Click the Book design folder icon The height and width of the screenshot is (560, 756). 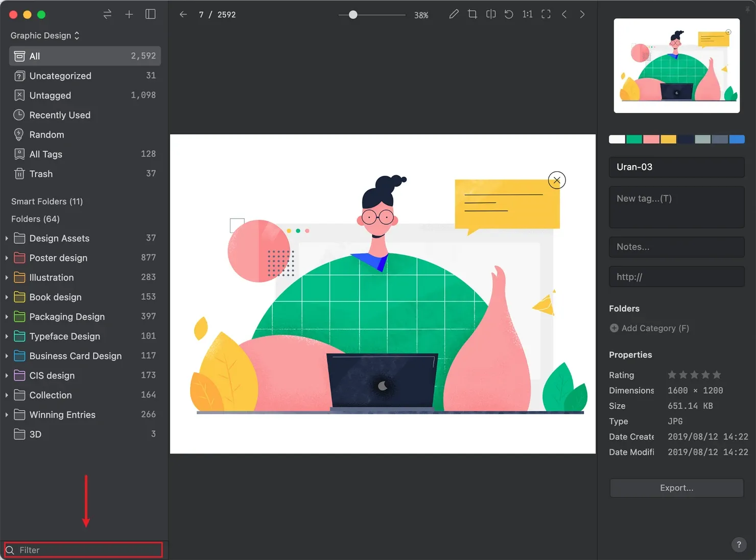click(x=19, y=297)
